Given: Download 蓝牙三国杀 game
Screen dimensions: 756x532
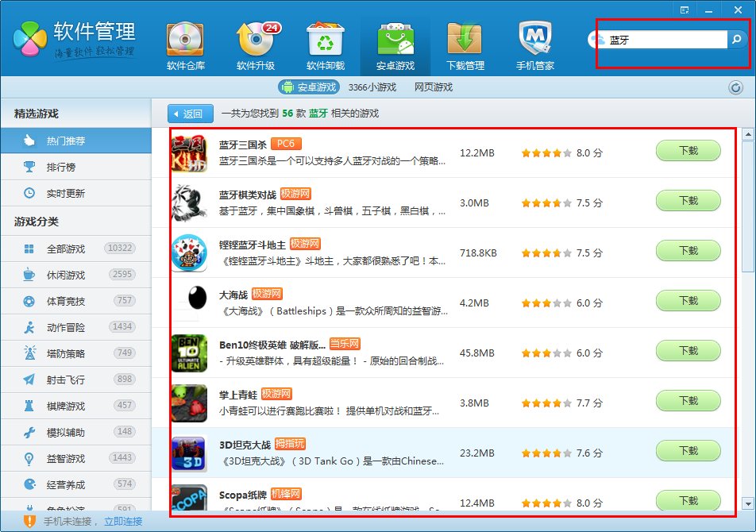Looking at the screenshot, I should [x=688, y=150].
